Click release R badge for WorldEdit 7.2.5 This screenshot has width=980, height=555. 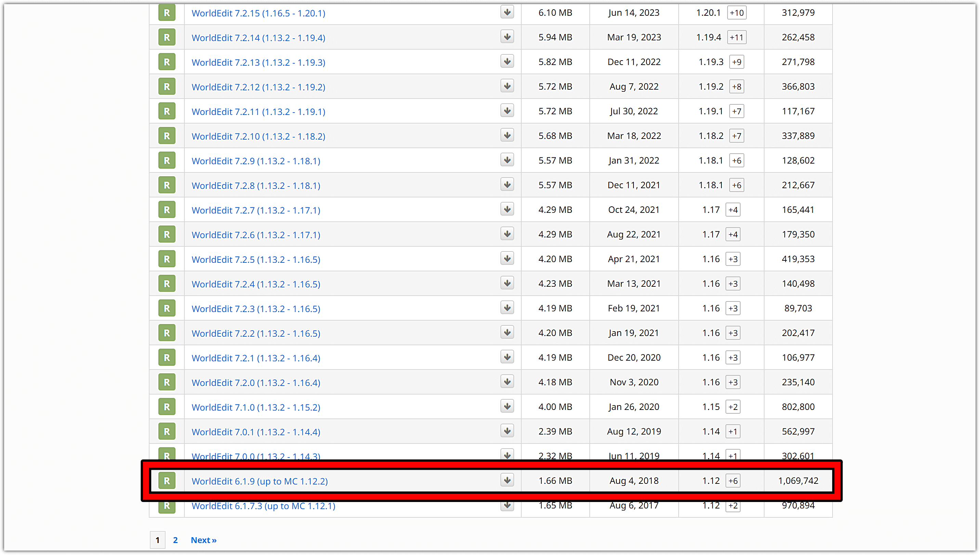point(167,259)
